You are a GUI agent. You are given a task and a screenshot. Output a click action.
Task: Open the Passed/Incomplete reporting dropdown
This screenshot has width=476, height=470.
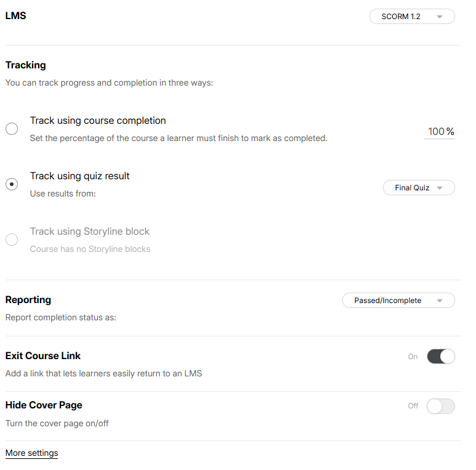(398, 301)
